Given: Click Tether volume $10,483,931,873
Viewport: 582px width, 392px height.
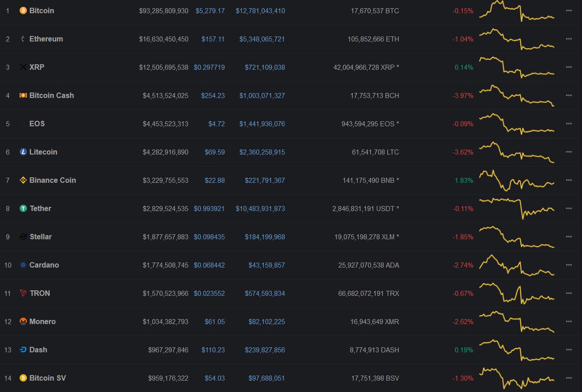Looking at the screenshot, I should click(x=260, y=208).
